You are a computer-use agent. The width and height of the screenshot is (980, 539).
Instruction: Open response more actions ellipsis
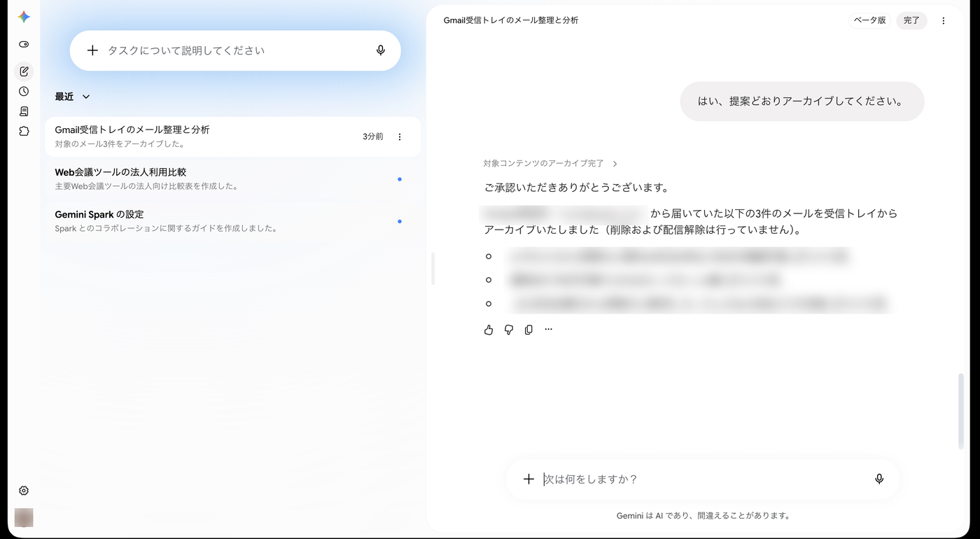pos(548,330)
